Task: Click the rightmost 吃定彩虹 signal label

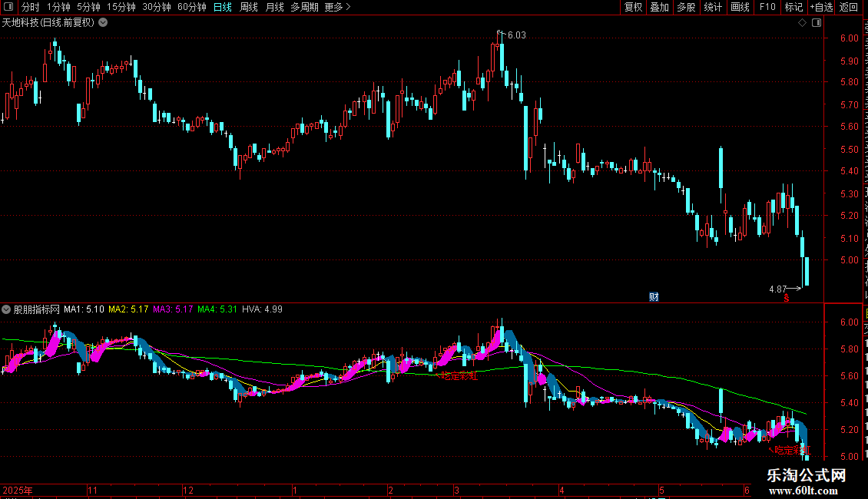Action: click(793, 451)
